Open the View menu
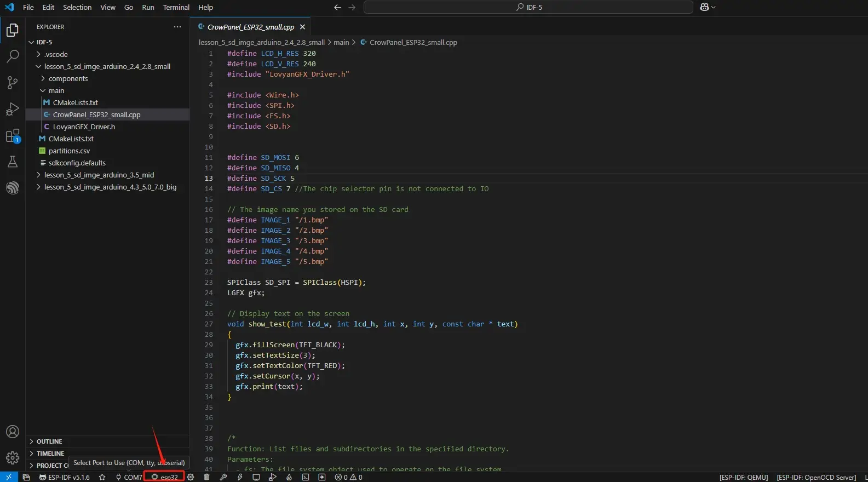The width and height of the screenshot is (868, 482). click(108, 7)
